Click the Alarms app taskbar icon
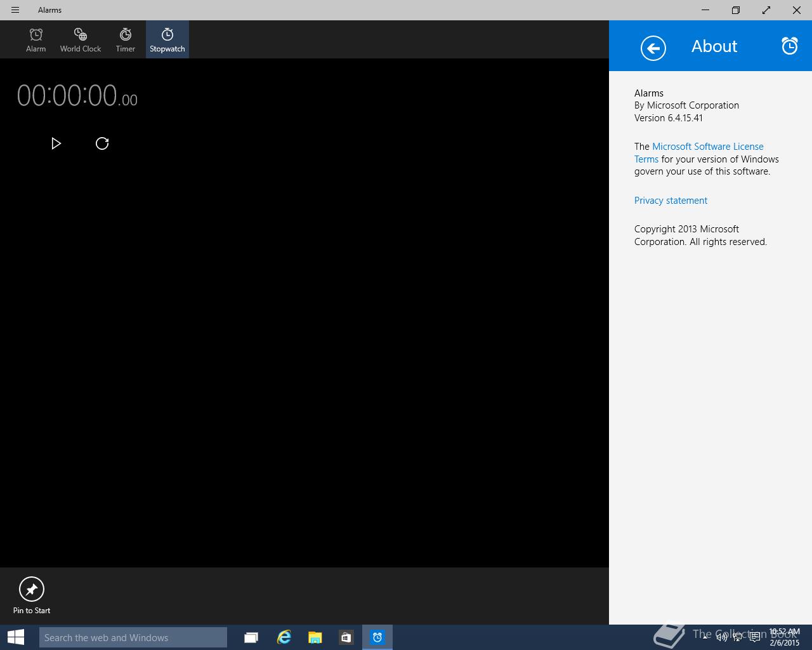 [x=377, y=637]
